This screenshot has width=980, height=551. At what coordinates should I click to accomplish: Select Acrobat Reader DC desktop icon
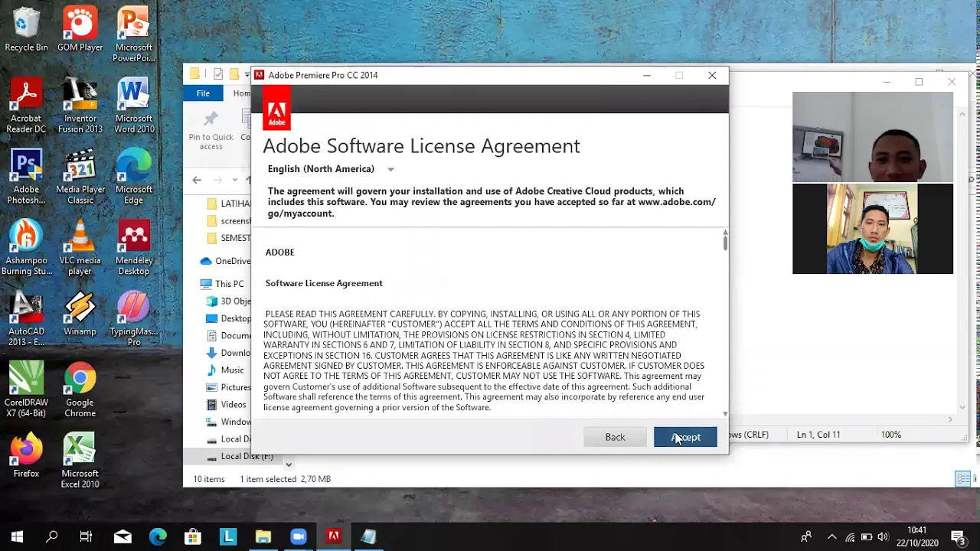point(26,106)
